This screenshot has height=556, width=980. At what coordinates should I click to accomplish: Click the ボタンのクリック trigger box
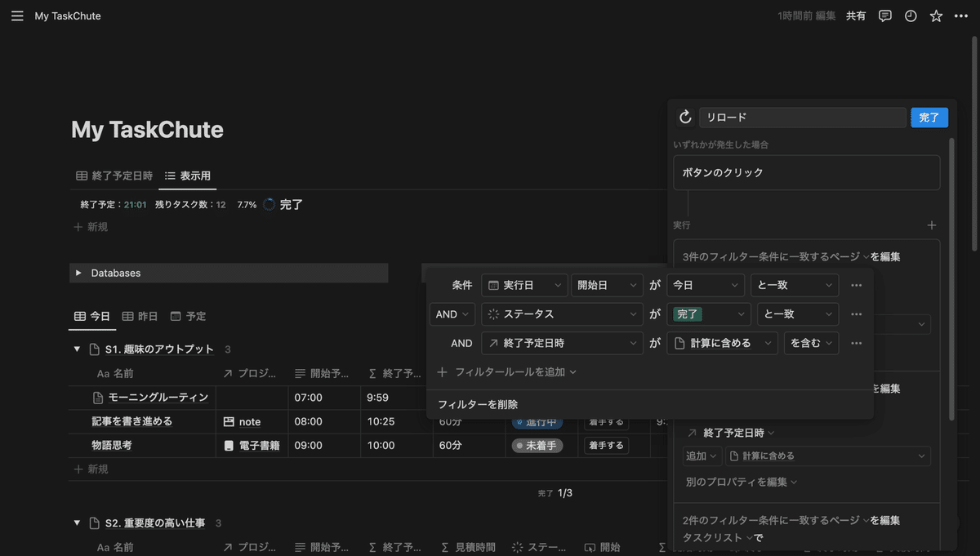pos(807,173)
